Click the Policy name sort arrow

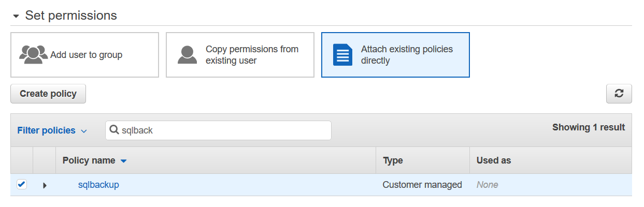(x=123, y=161)
